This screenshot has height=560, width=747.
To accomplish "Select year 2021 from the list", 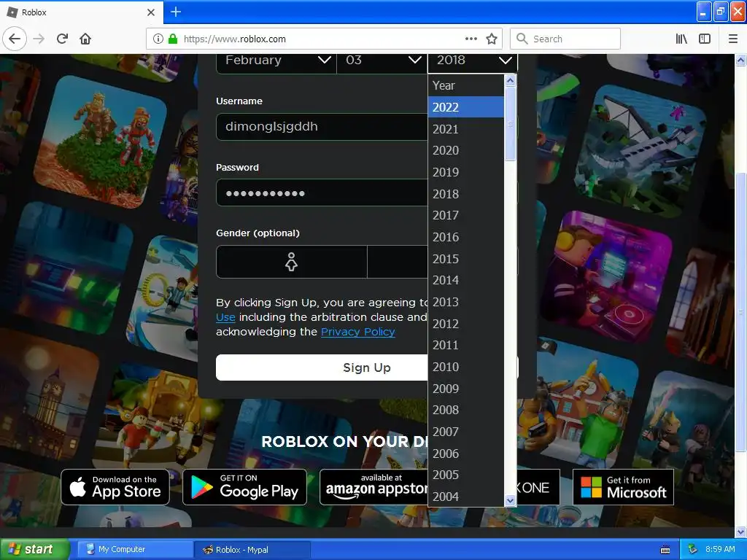I will 465,129.
